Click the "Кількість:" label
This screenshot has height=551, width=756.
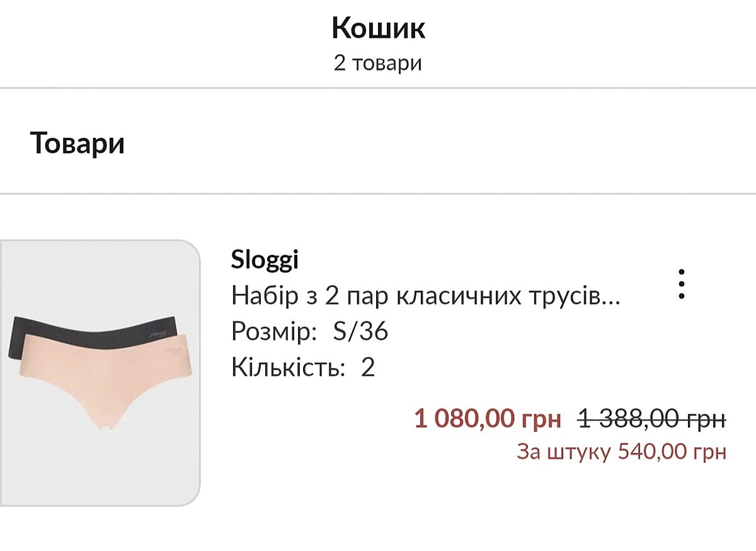(289, 367)
